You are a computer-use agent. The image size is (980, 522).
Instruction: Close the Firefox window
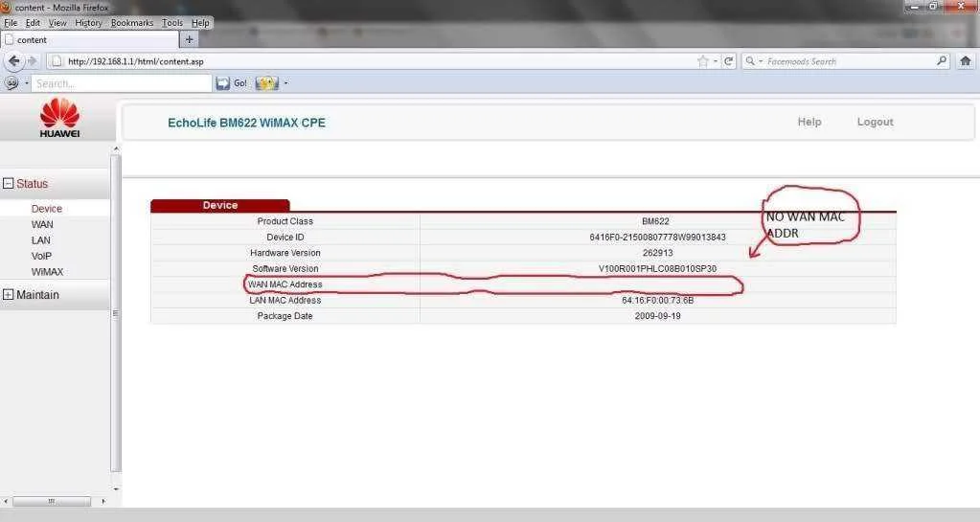tap(961, 6)
